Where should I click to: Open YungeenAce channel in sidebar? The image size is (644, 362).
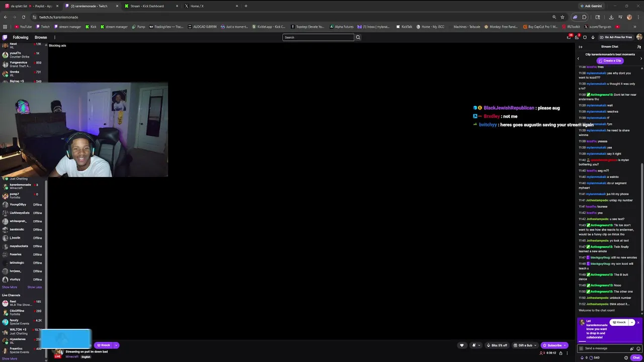[23, 64]
